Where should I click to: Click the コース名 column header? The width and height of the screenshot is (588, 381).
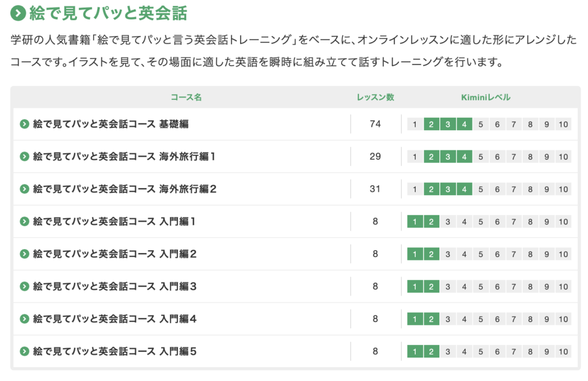click(186, 98)
